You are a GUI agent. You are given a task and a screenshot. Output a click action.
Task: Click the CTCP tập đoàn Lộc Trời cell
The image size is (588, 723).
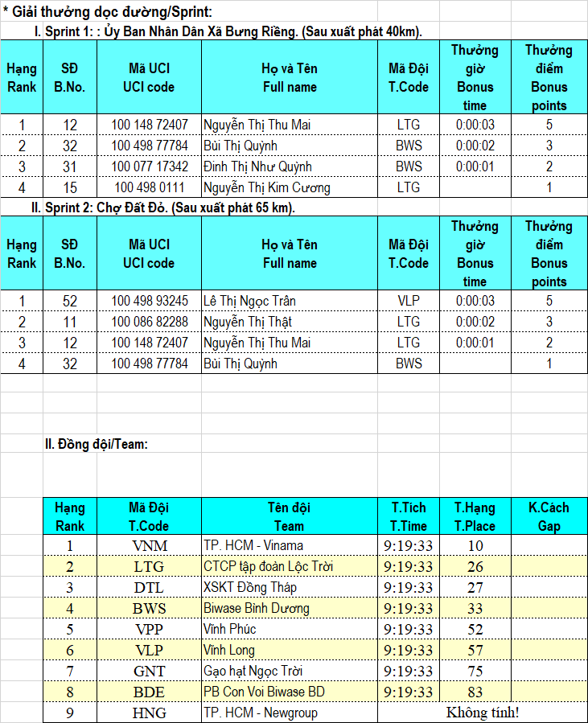tap(268, 567)
